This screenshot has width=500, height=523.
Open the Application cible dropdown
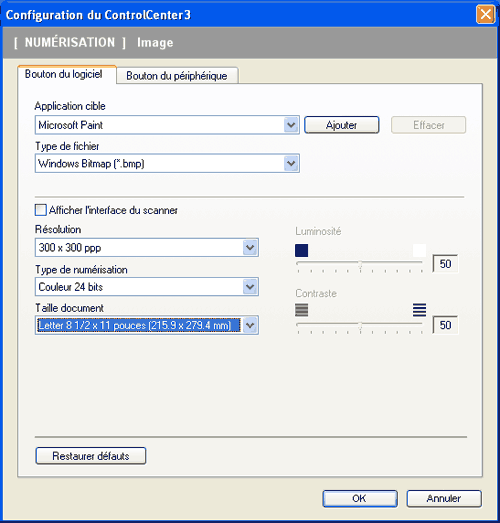point(291,125)
